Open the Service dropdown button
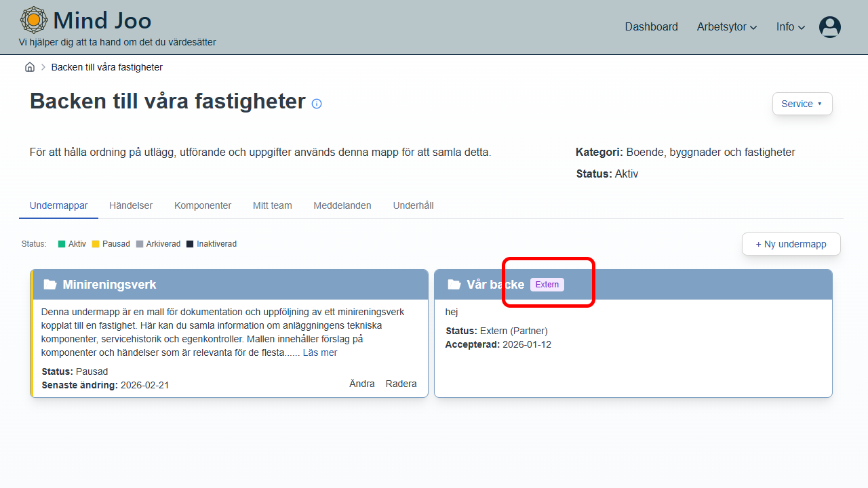Viewport: 868px width, 488px height. click(802, 104)
